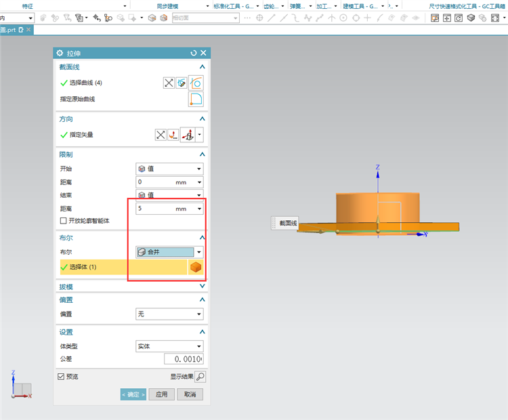The width and height of the screenshot is (508, 420).
Task: Click the inferred vector icon in 方向 section
Action: [x=188, y=135]
